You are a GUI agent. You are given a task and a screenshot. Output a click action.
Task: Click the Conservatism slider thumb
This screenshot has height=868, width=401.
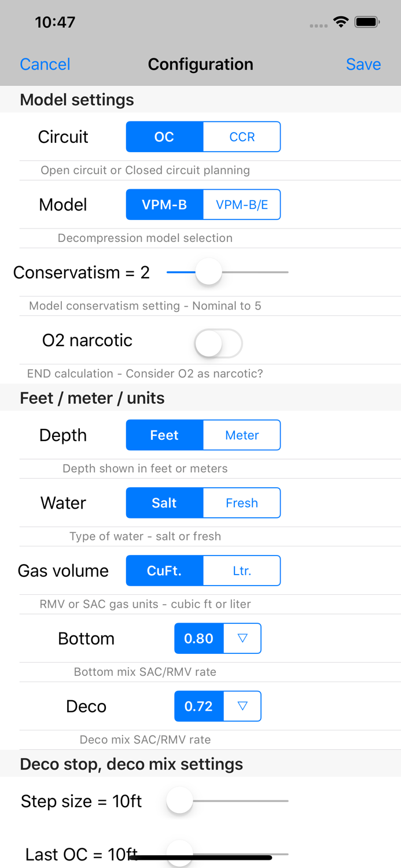208,272
